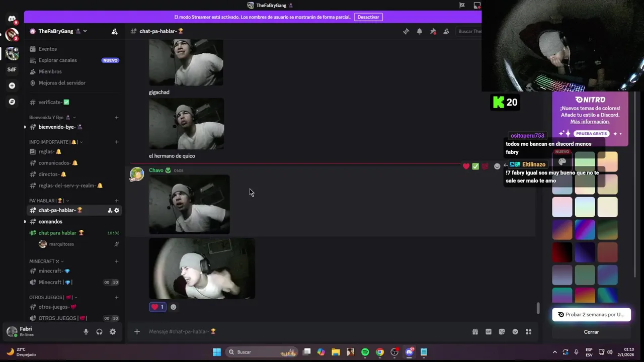This screenshot has height=362, width=644.
Task: React with the red heart quick reaction
Action: 466,166
